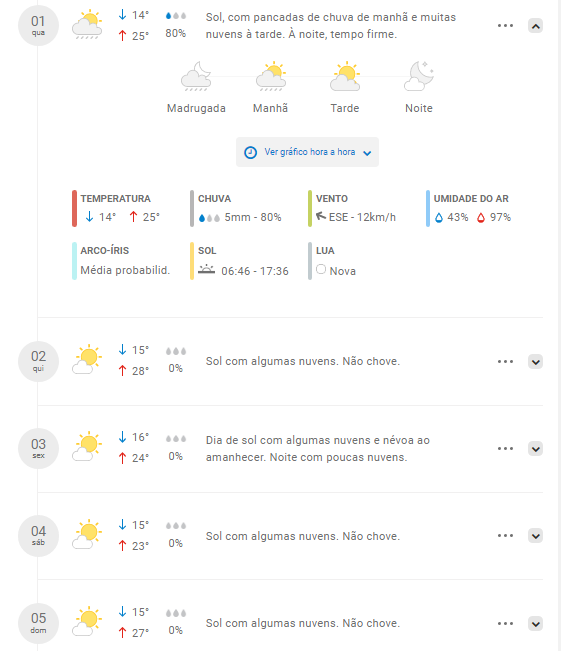Select the Manhã weather icon
Viewport: 561px width, 651px height.
pos(271,76)
